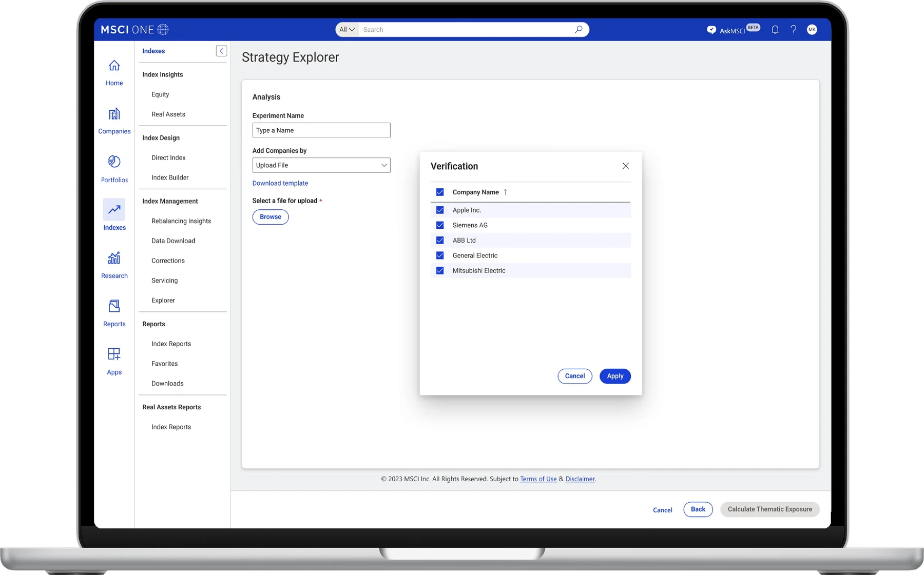The height and width of the screenshot is (575, 924).
Task: Click the Back button
Action: [x=698, y=509]
